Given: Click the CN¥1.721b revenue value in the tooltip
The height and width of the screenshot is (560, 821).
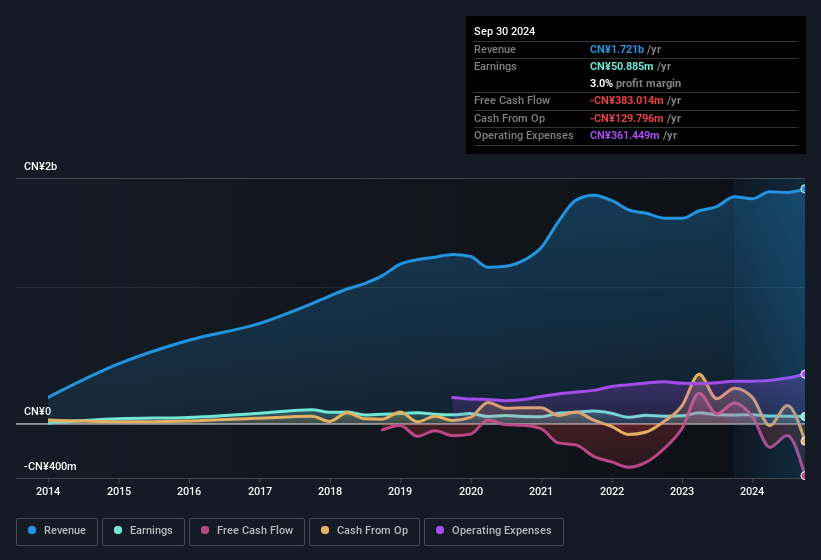Looking at the screenshot, I should click(x=617, y=49).
